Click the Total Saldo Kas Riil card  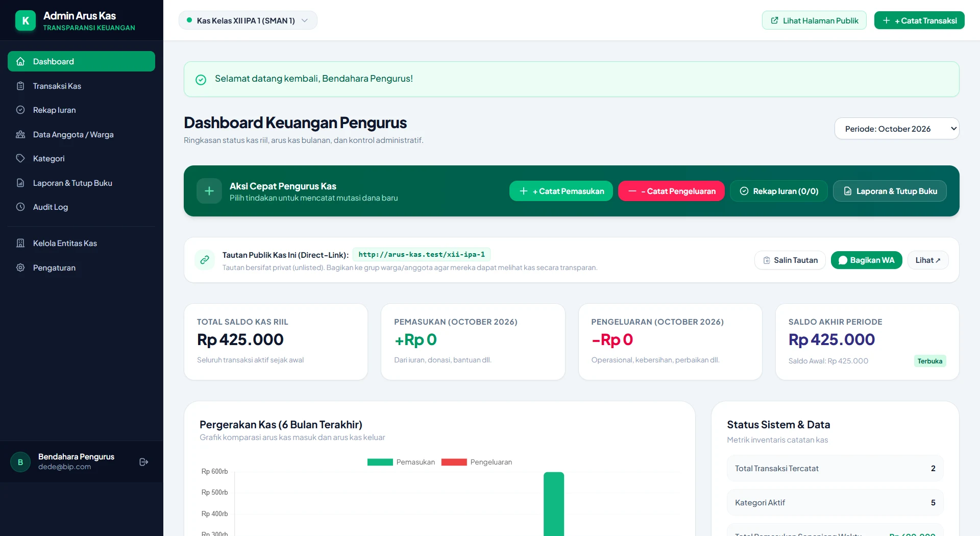click(276, 342)
